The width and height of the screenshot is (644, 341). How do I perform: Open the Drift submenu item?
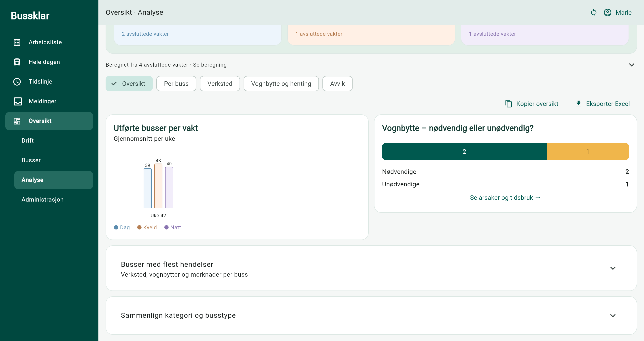pyautogui.click(x=53, y=141)
